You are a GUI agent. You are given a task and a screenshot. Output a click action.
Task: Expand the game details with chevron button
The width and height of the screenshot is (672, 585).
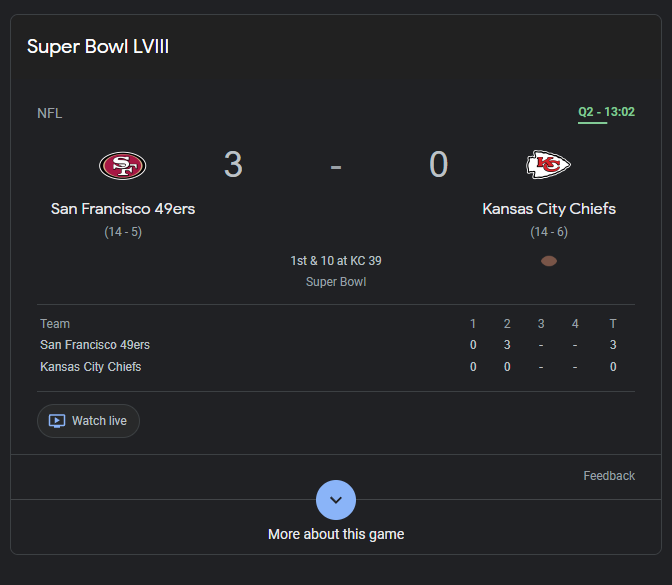coord(336,500)
